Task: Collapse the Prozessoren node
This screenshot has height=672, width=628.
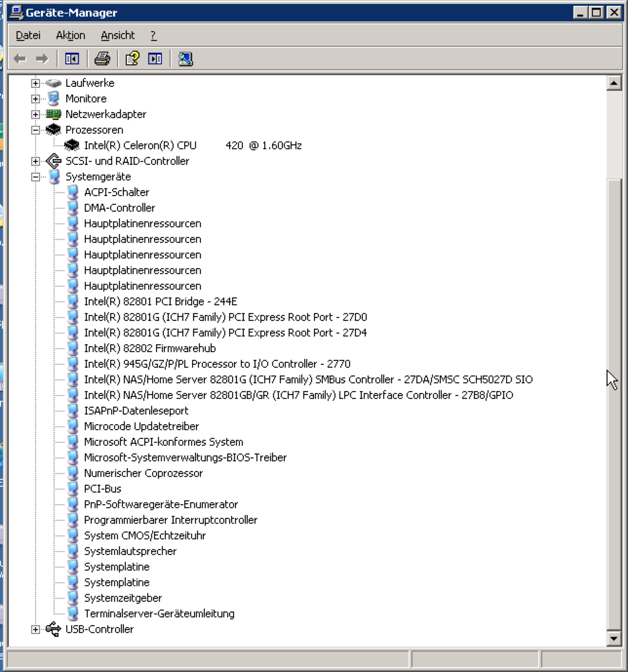Action: coord(36,130)
